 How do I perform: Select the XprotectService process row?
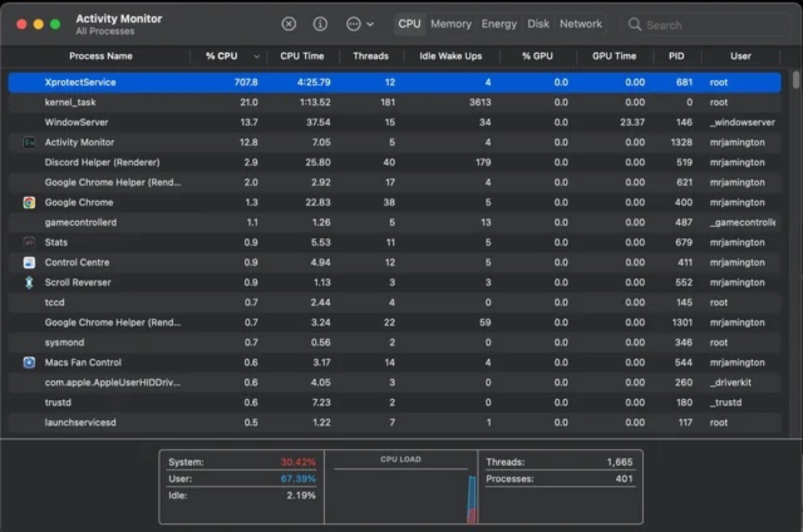tap(394, 82)
